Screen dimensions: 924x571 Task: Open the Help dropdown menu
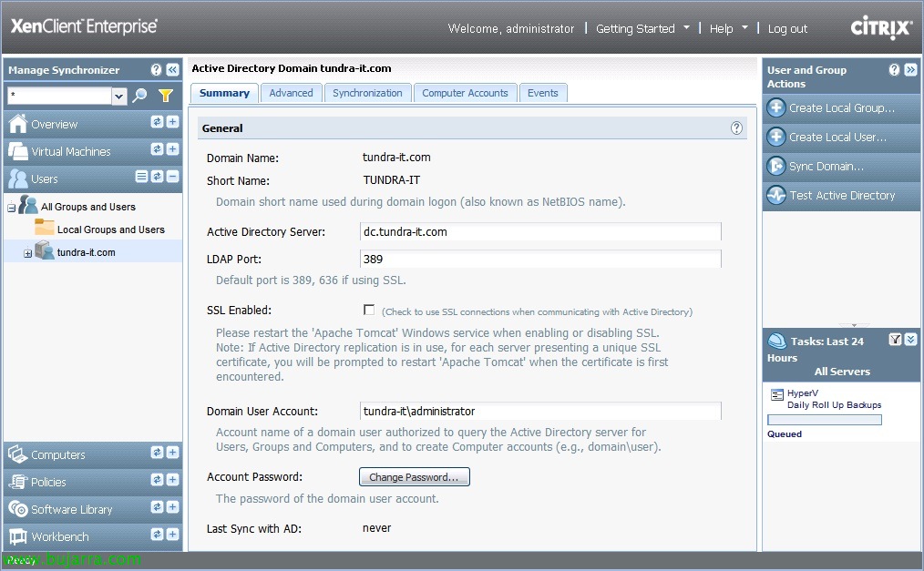pyautogui.click(x=728, y=28)
